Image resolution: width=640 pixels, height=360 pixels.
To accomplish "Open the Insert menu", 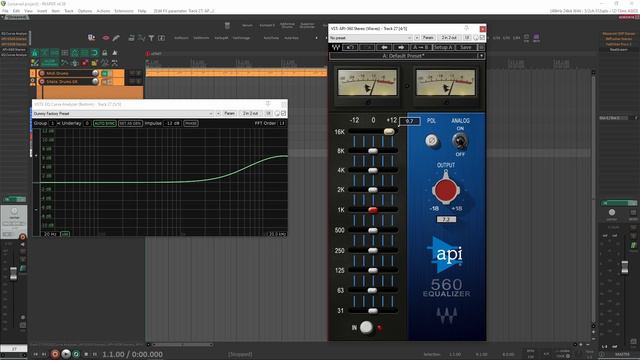I will coord(42,11).
